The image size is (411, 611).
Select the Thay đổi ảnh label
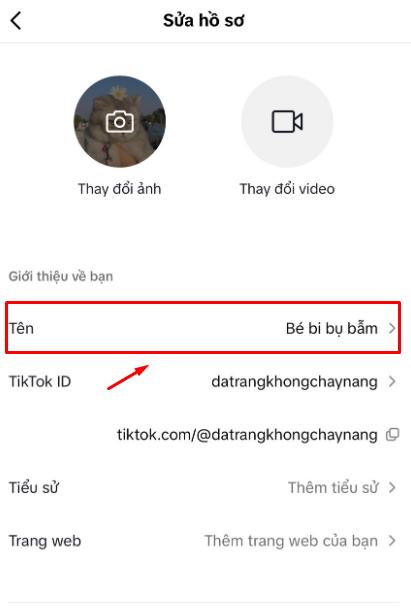pos(120,189)
